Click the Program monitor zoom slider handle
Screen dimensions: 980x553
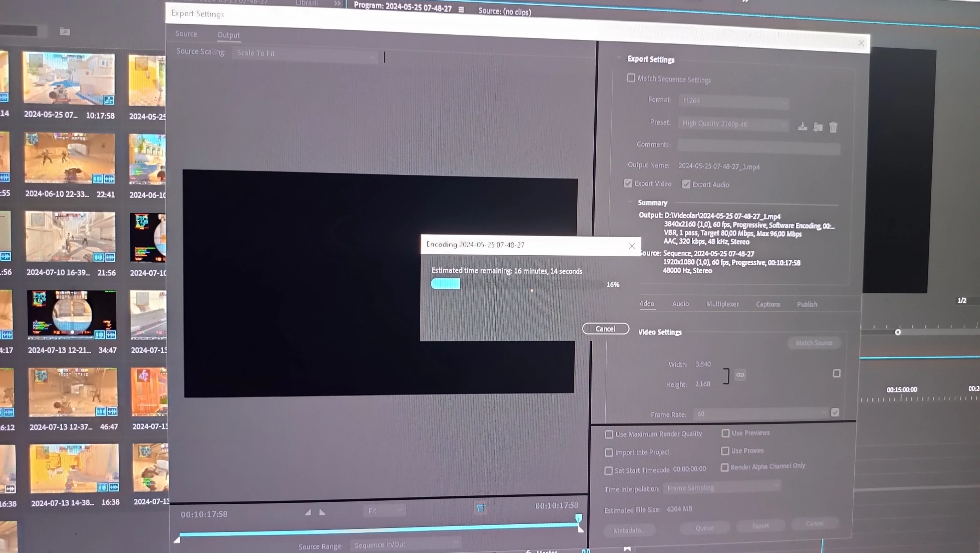(898, 332)
